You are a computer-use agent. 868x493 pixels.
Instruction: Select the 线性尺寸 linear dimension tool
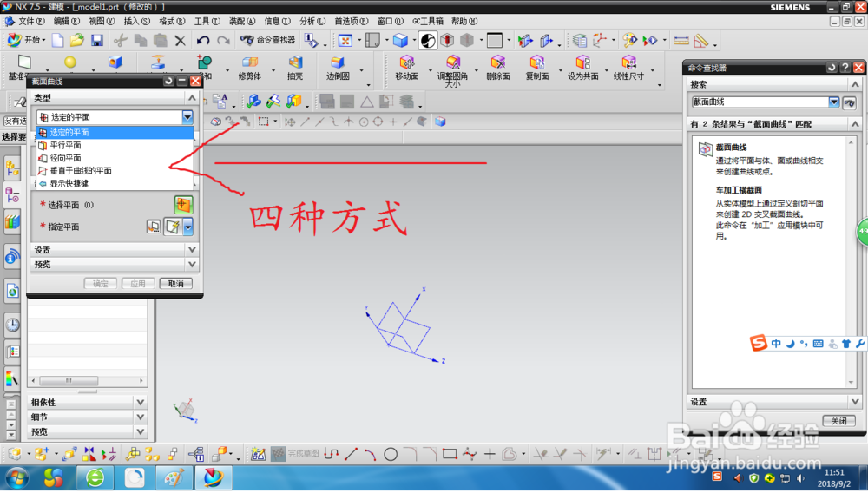628,68
